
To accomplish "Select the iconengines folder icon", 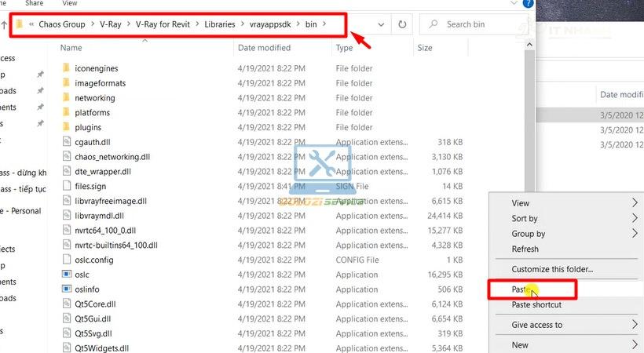I will 67,68.
